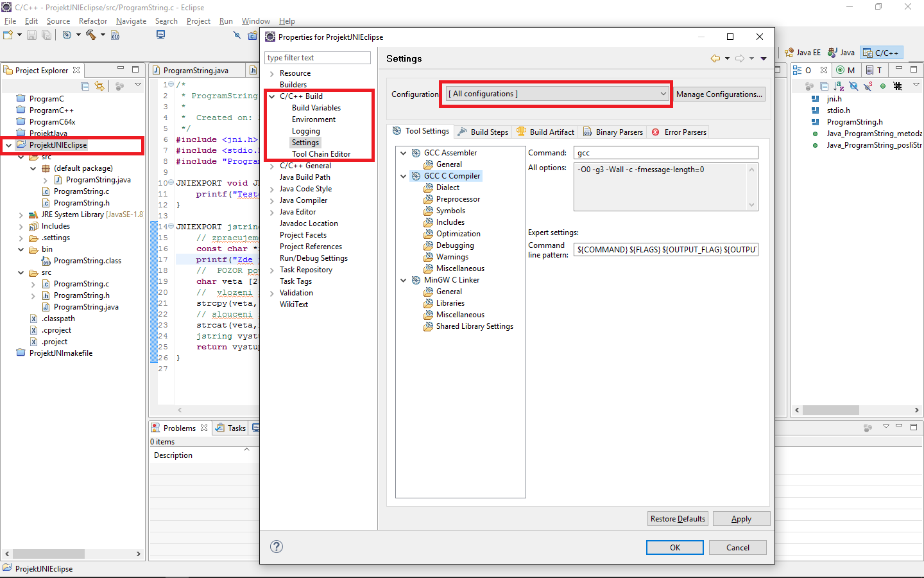Build the project using the hammer toolbar icon
The width and height of the screenshot is (924, 578).
[92, 35]
